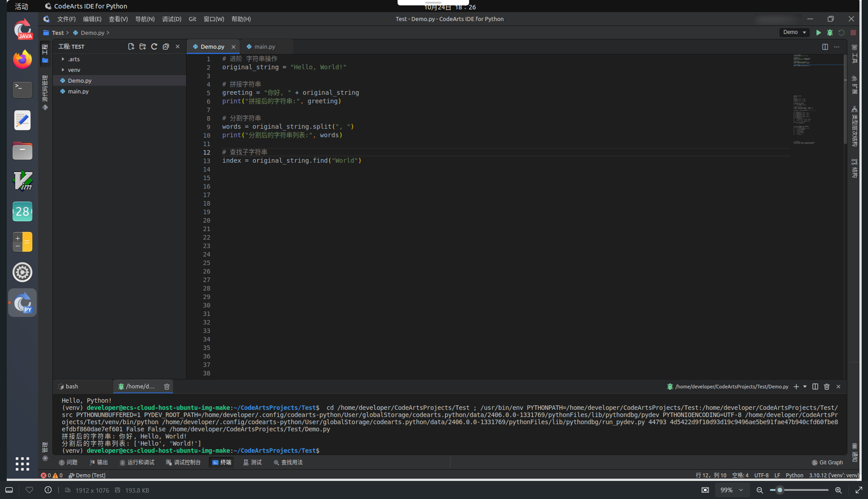Click the New Folder icon in project panel
This screenshot has height=499, width=868.
tap(142, 47)
